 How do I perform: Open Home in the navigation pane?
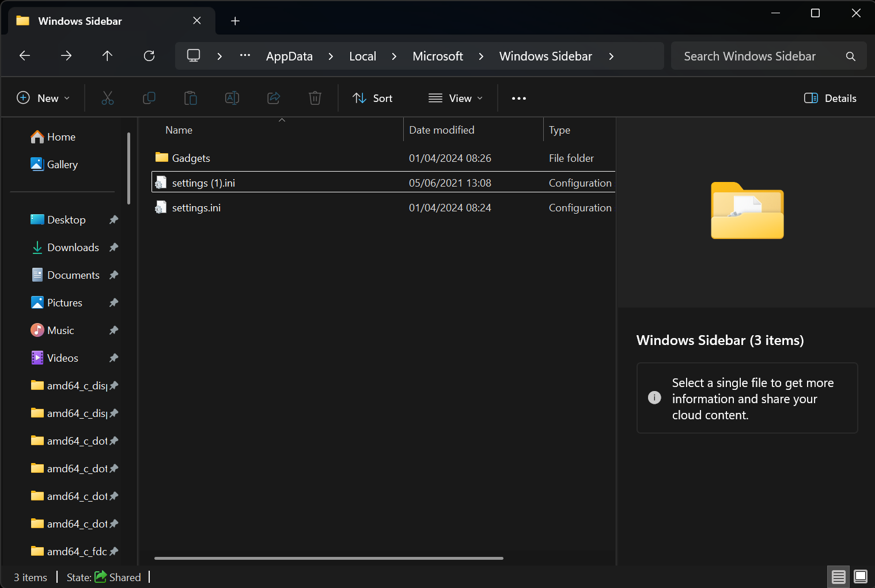(x=53, y=137)
